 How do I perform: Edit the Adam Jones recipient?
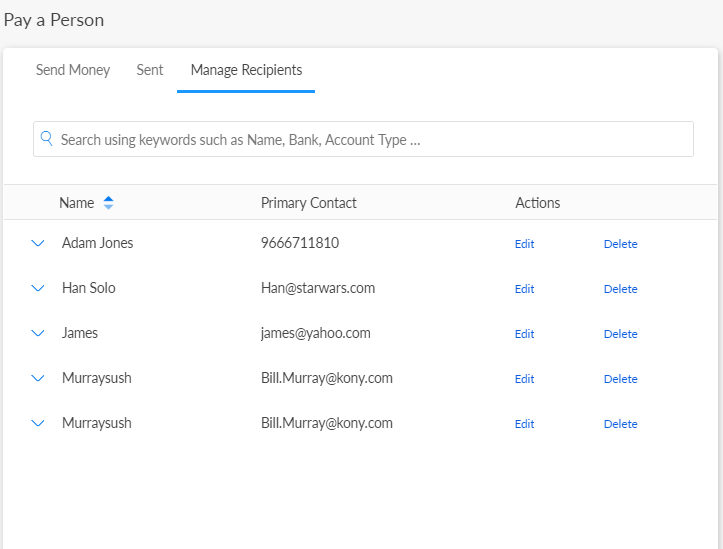coord(524,244)
